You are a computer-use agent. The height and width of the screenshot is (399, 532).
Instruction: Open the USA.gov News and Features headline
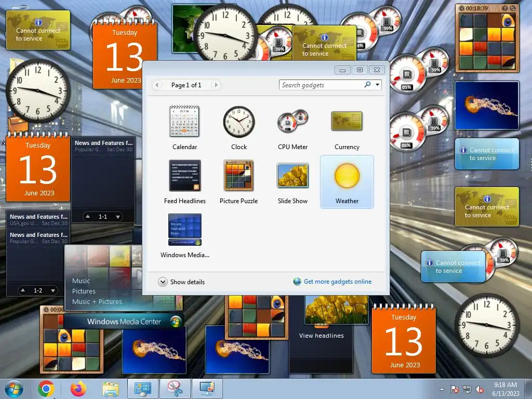[x=38, y=220]
